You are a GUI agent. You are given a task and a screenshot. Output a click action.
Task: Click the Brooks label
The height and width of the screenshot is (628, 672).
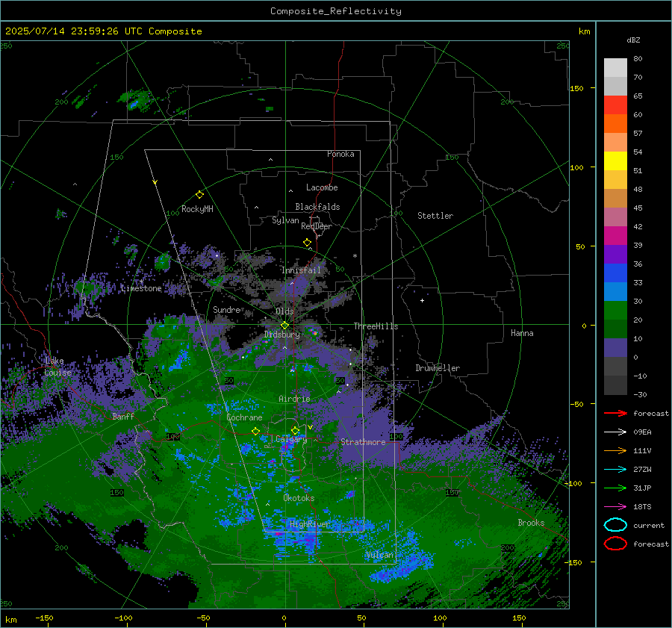[x=531, y=523]
